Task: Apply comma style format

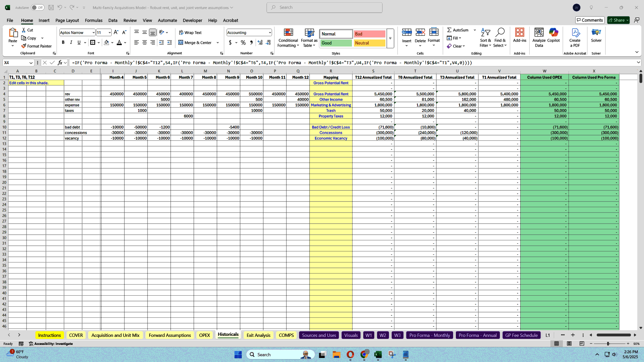Action: [x=251, y=43]
